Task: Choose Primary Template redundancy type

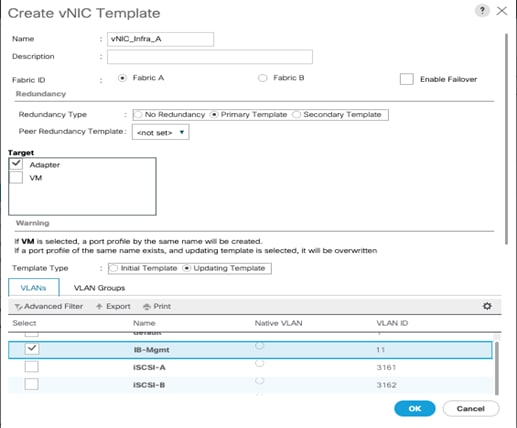Action: (x=214, y=115)
